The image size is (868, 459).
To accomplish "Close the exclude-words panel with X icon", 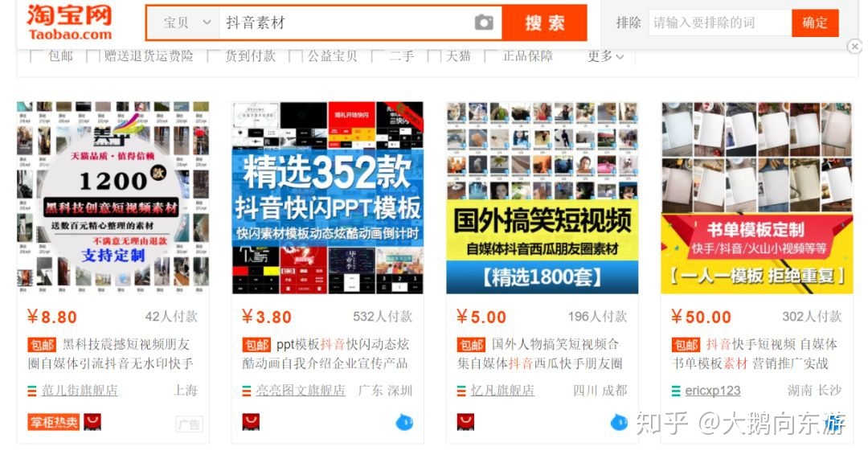I will (855, 47).
